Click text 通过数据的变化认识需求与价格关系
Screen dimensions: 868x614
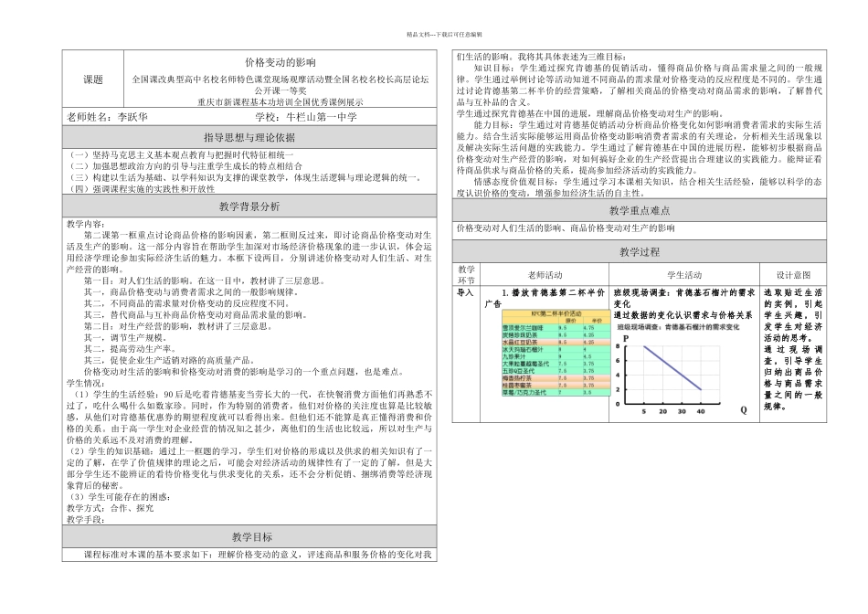pos(683,315)
